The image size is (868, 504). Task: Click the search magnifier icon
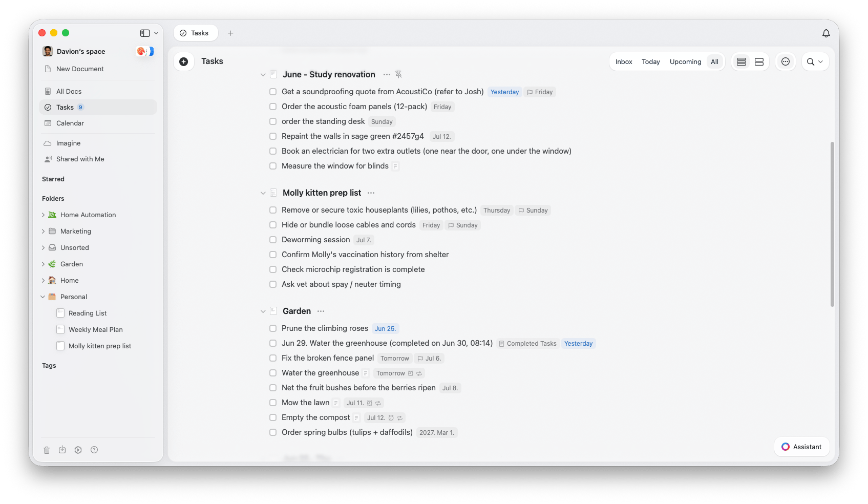coord(811,62)
